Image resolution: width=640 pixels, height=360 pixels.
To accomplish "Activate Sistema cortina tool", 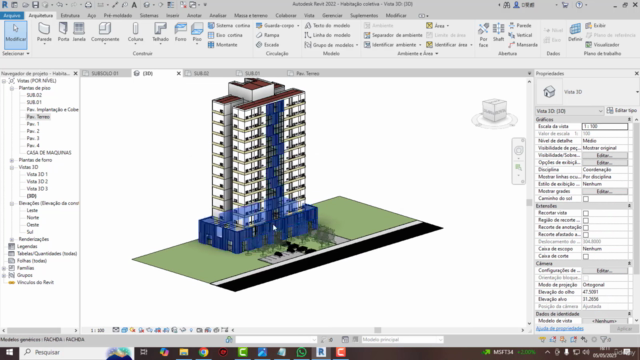I will coord(229,25).
